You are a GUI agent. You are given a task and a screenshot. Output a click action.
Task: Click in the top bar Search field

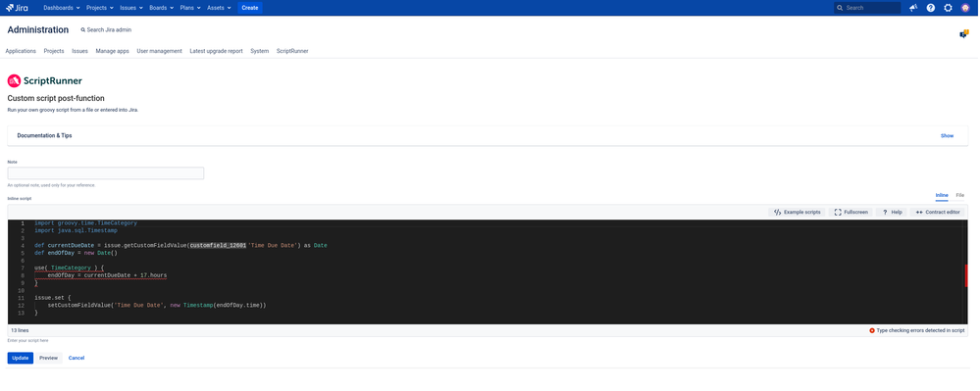pos(867,8)
